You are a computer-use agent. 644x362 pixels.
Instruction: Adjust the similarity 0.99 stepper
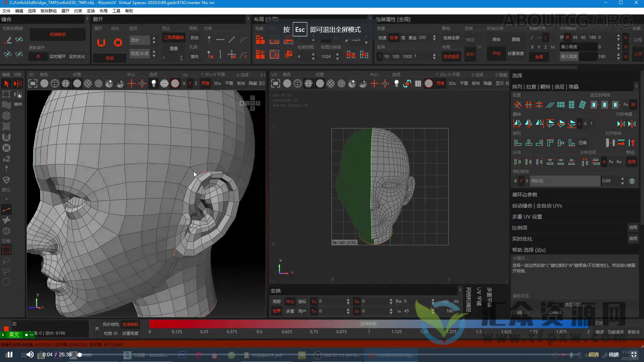click(x=623, y=181)
